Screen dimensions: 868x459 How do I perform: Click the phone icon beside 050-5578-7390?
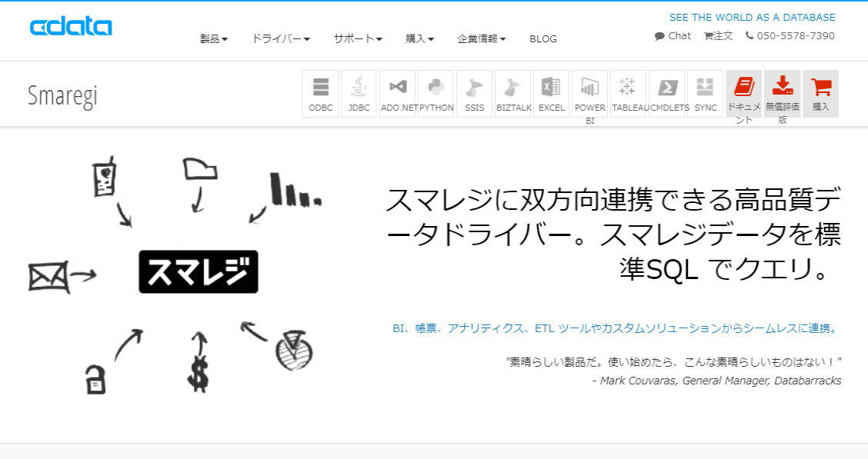click(749, 35)
